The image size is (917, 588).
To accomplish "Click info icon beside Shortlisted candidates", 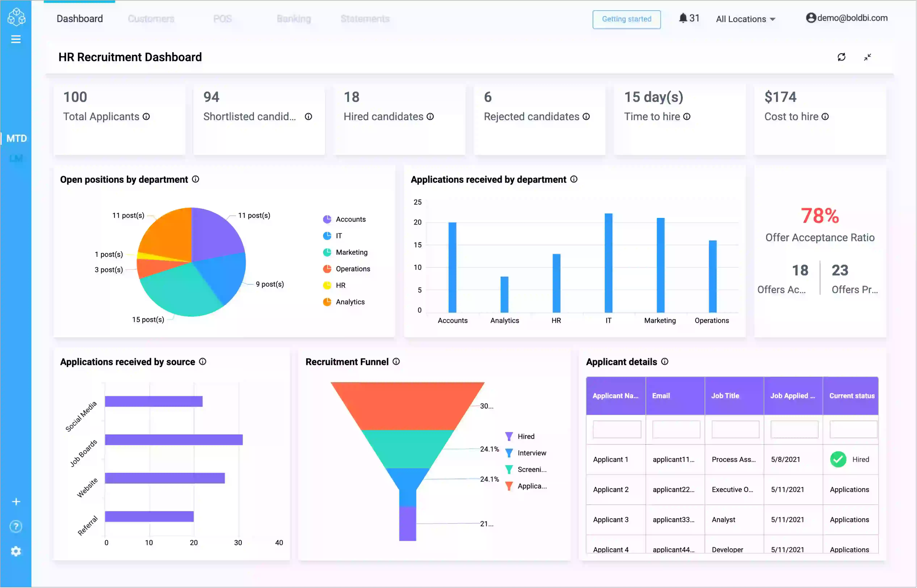I will (x=309, y=117).
